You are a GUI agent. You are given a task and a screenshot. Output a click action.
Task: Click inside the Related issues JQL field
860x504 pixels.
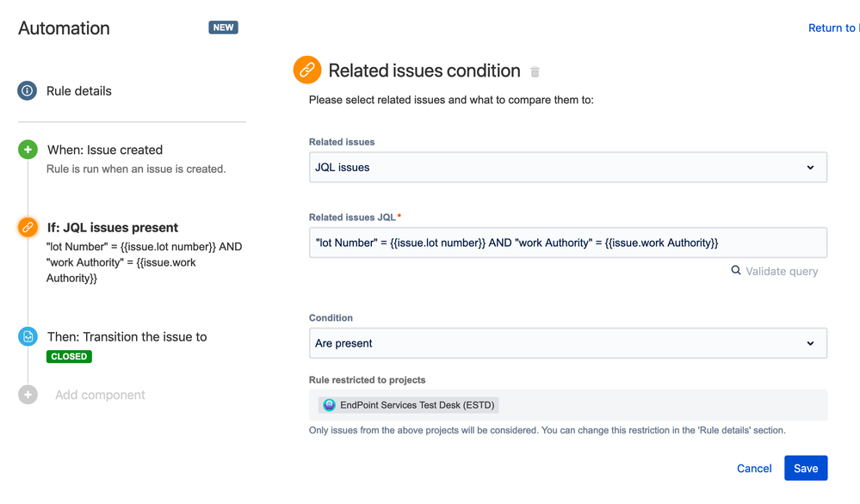(x=567, y=243)
